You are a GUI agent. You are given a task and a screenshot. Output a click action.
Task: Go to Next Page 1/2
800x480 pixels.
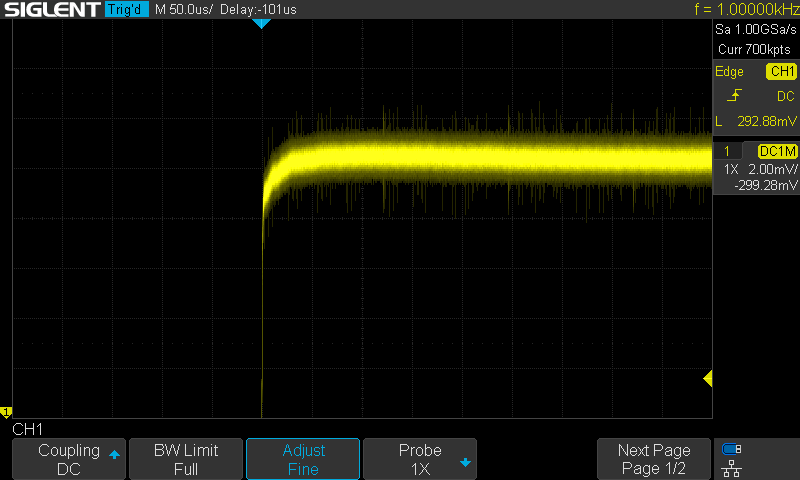pyautogui.click(x=654, y=459)
